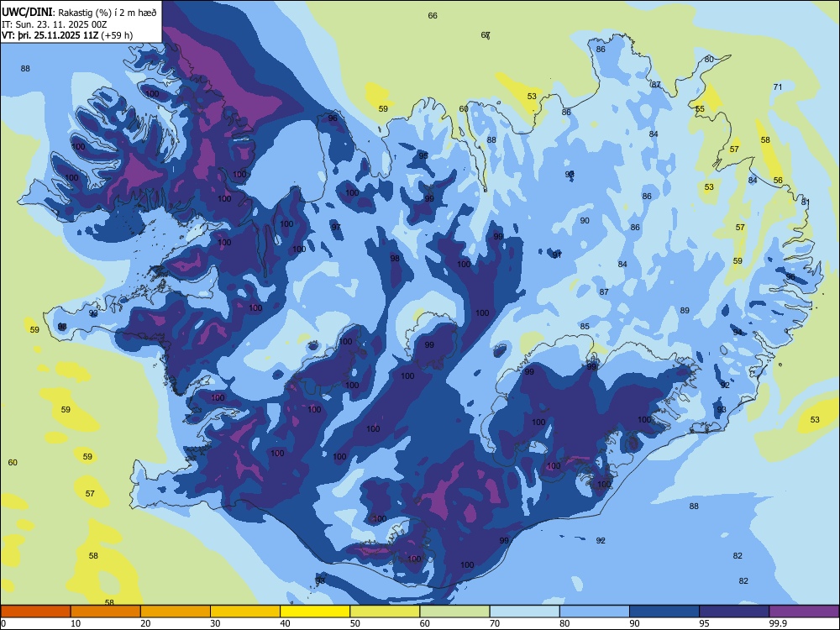This screenshot has height=630, width=840.
Task: Click the '56' value near the east coast
Action: pyautogui.click(x=778, y=181)
